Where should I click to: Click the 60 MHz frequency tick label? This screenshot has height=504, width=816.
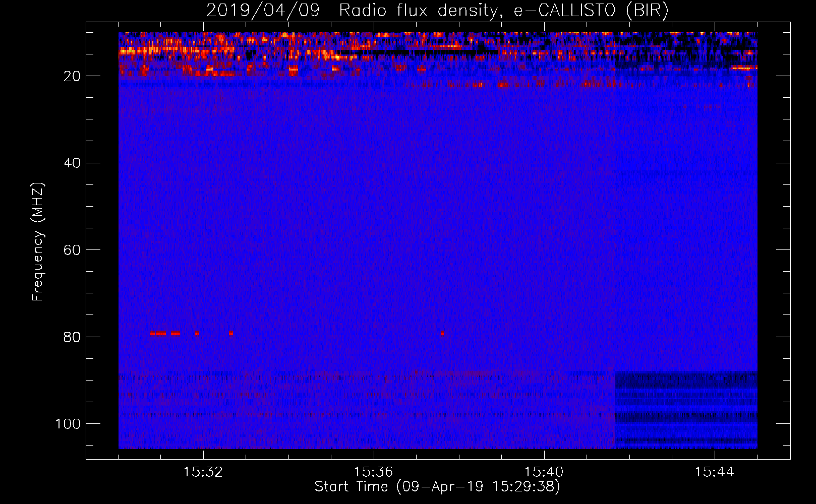click(x=73, y=250)
